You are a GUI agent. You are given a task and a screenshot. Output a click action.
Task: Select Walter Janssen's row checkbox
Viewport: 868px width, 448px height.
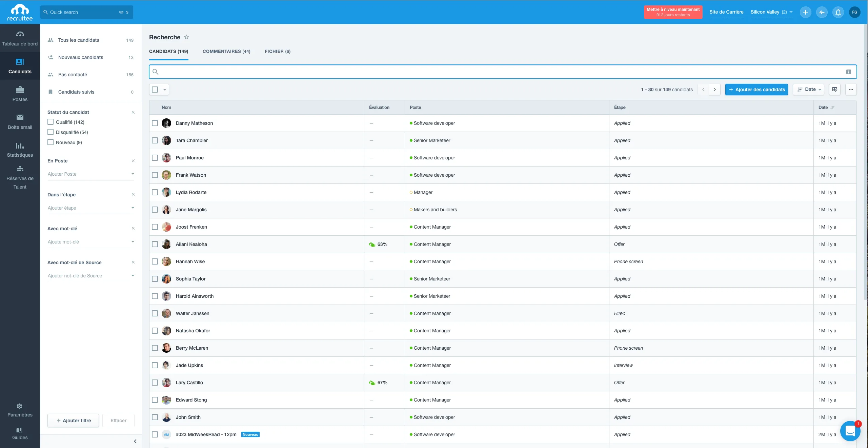tap(155, 313)
